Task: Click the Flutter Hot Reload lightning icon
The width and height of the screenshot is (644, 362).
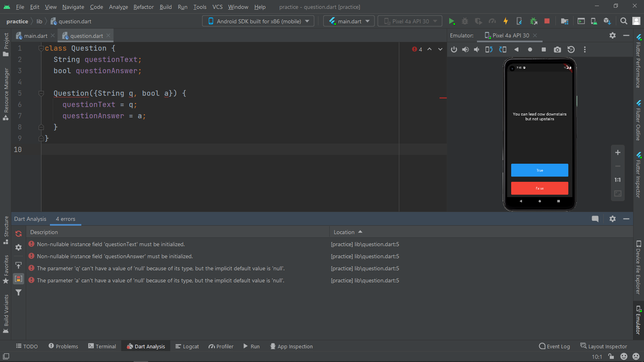Action: (506, 21)
